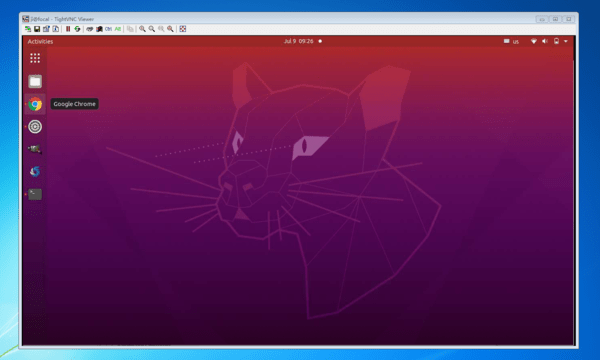Open Terminal from the Ubuntu dock
The height and width of the screenshot is (360, 600).
35,194
